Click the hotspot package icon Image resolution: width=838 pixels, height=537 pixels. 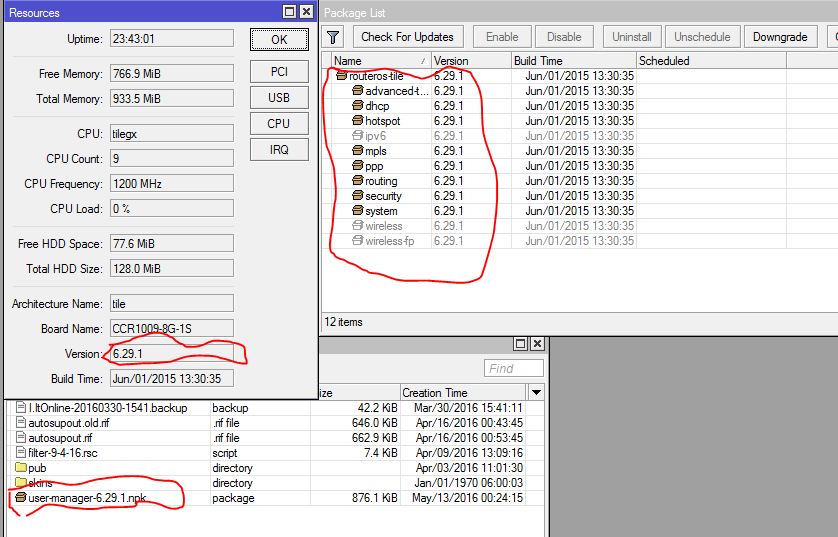pos(358,121)
